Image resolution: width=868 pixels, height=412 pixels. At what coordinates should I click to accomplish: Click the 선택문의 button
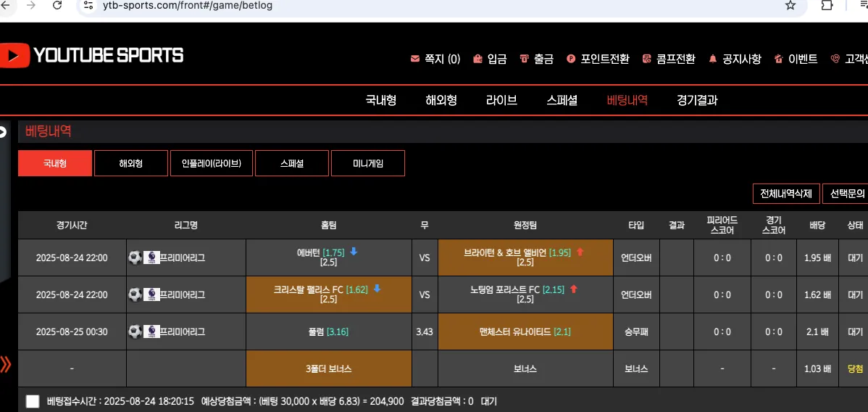(846, 194)
